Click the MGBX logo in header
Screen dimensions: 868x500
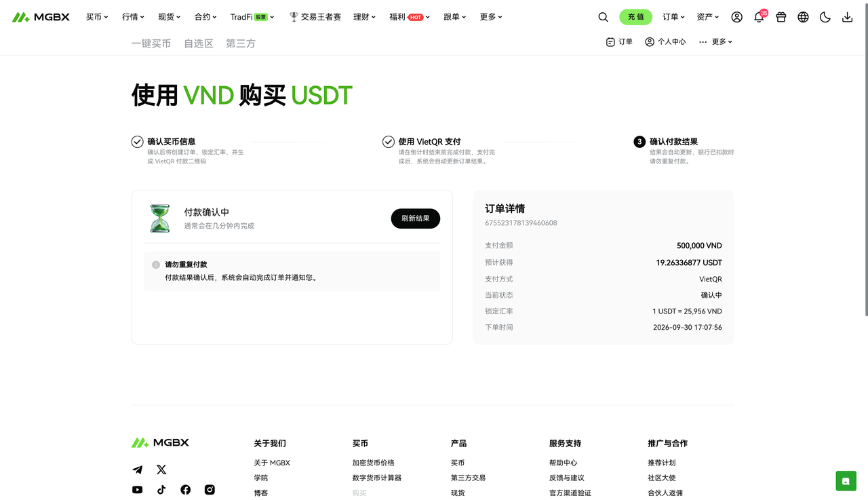tap(41, 17)
